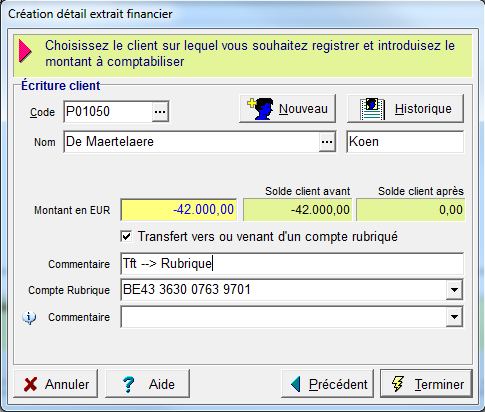Click the first name field showing Koen
The height and width of the screenshot is (412, 485).
pos(405,142)
